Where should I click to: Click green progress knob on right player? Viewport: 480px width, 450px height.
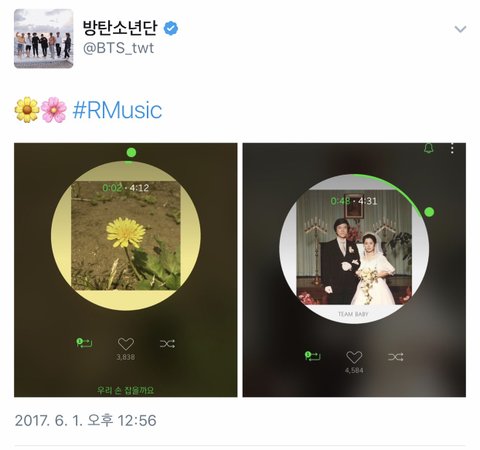pos(429,212)
